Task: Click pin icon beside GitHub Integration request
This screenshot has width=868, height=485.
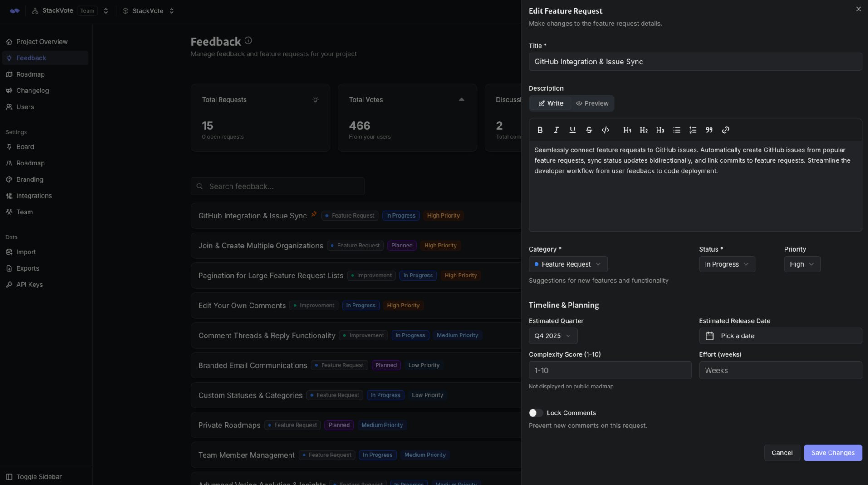Action: coord(314,214)
